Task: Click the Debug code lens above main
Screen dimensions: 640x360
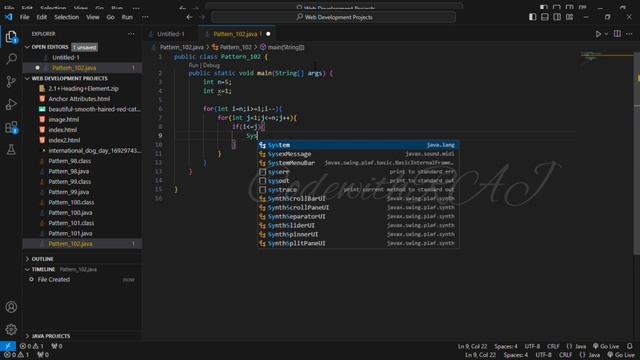Action: point(211,65)
